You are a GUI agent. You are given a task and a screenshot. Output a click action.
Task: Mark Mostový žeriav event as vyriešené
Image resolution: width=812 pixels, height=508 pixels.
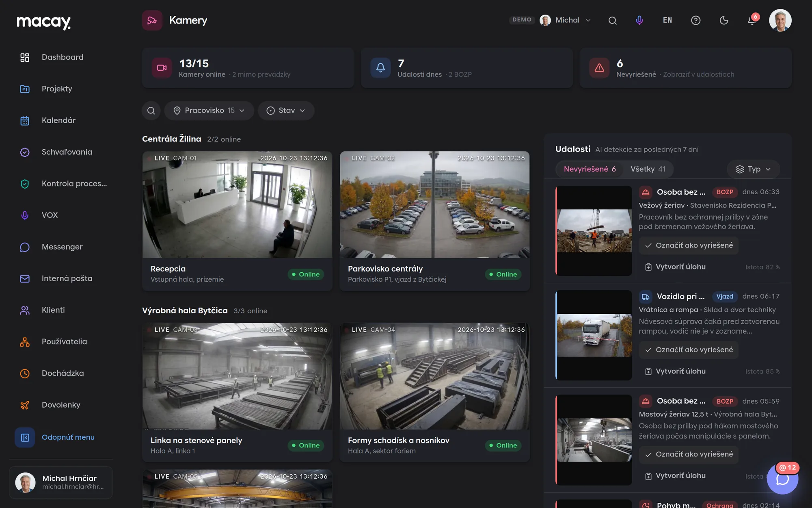[689, 454]
